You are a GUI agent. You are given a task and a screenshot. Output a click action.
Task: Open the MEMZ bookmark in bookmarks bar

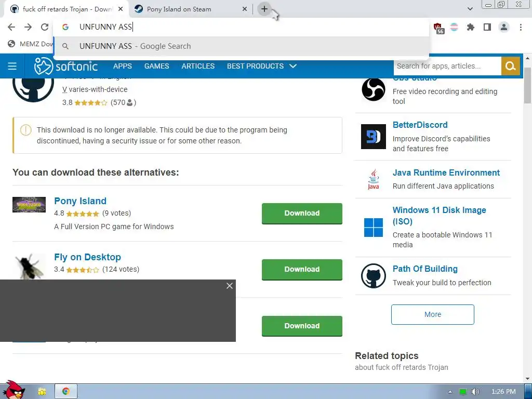[x=31, y=44]
